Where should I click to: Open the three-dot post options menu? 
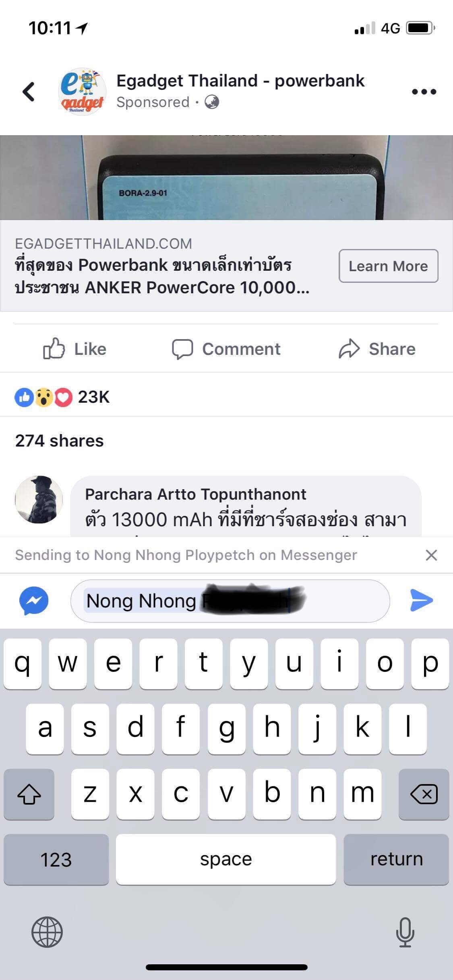[x=424, y=92]
